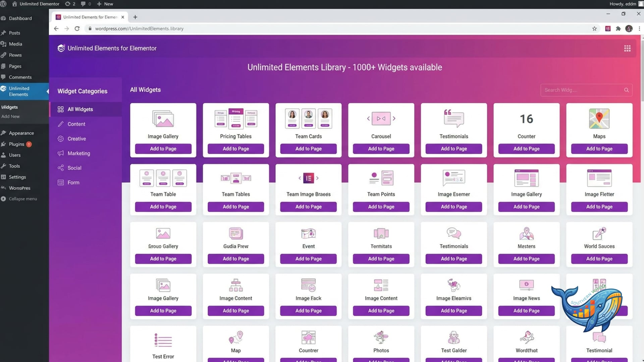
Task: Close the Unlimited Elements browser tab
Action: tap(123, 17)
